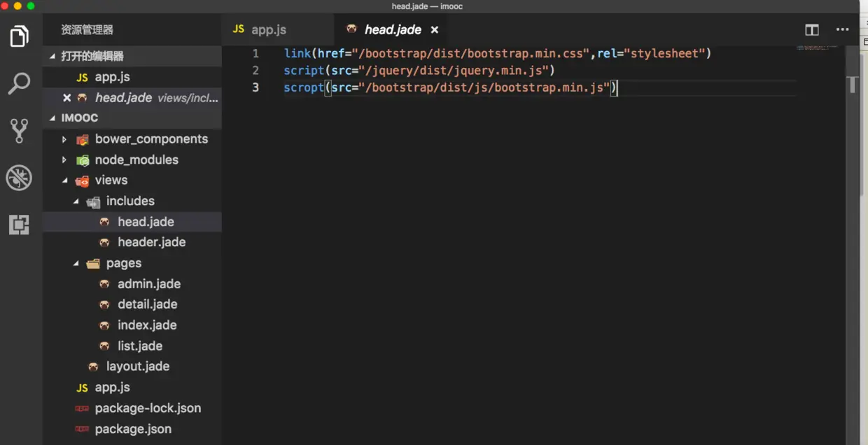Close the head.jade editor tab

click(x=434, y=30)
